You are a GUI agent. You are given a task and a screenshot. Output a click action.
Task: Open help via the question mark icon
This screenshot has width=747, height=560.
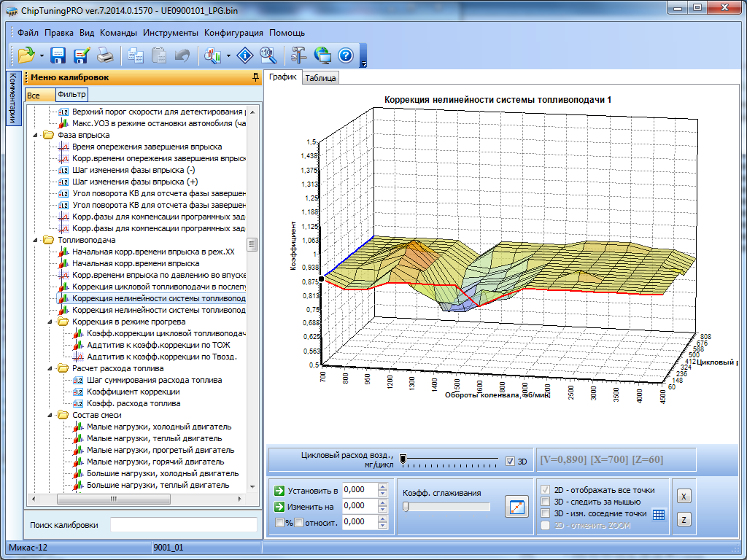(x=345, y=55)
